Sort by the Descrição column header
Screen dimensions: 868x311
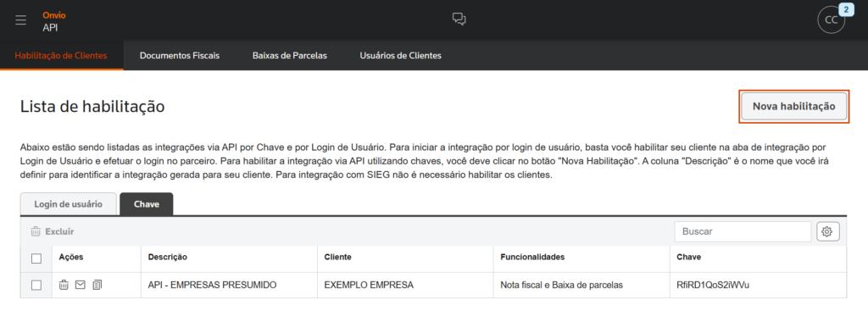click(168, 258)
